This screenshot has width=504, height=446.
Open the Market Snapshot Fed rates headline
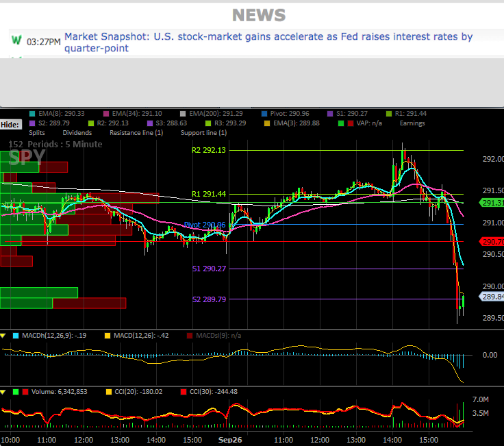[268, 42]
